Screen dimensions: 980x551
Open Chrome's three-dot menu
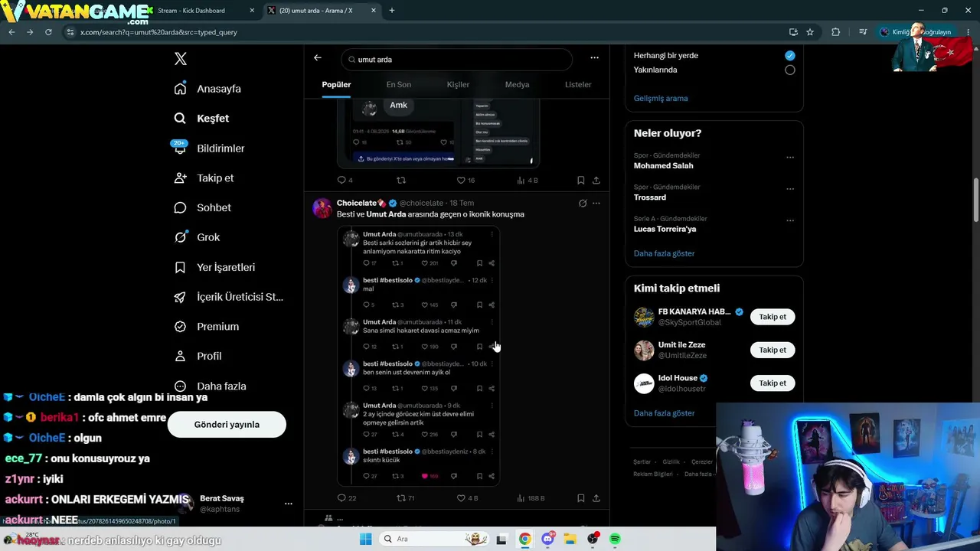(969, 32)
